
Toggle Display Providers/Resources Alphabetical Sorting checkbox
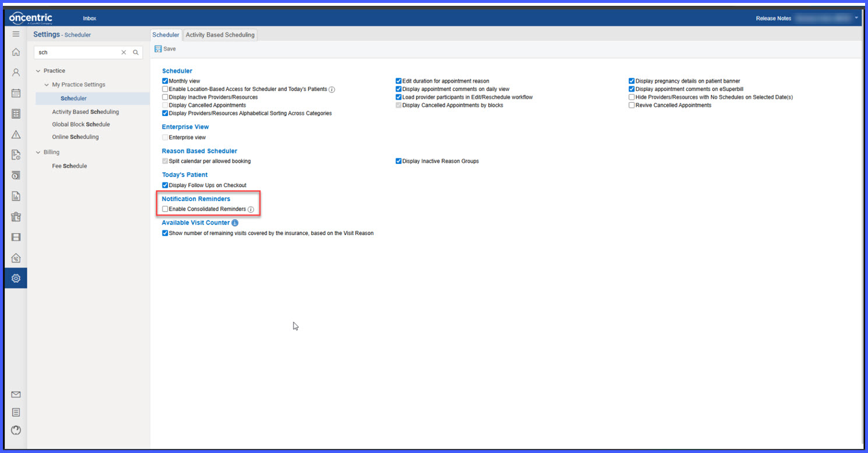[165, 114]
